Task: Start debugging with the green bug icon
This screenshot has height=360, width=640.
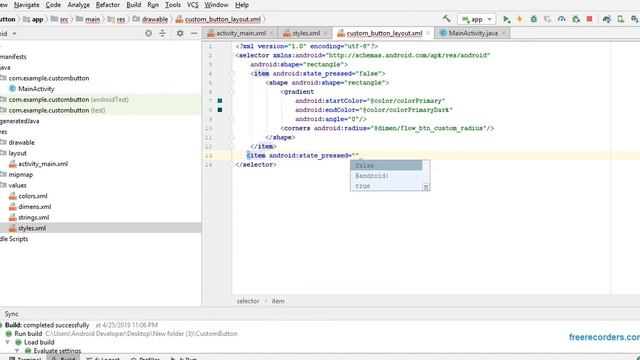Action: tap(533, 19)
